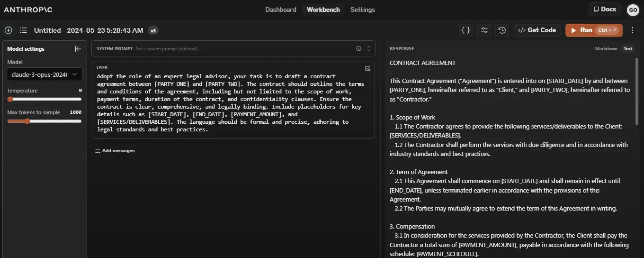Click the CONTRACT AGREEMENT heading
Viewport: 644px width, 258px height.
click(422, 63)
